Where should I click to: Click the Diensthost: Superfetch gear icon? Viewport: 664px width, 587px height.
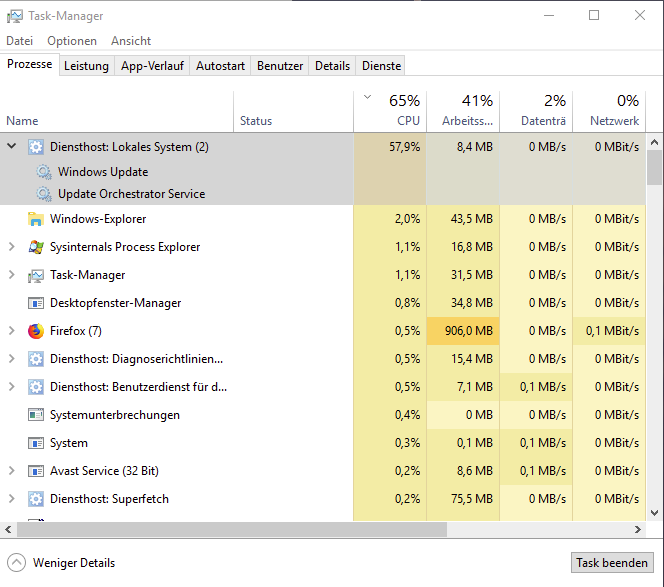(x=36, y=499)
